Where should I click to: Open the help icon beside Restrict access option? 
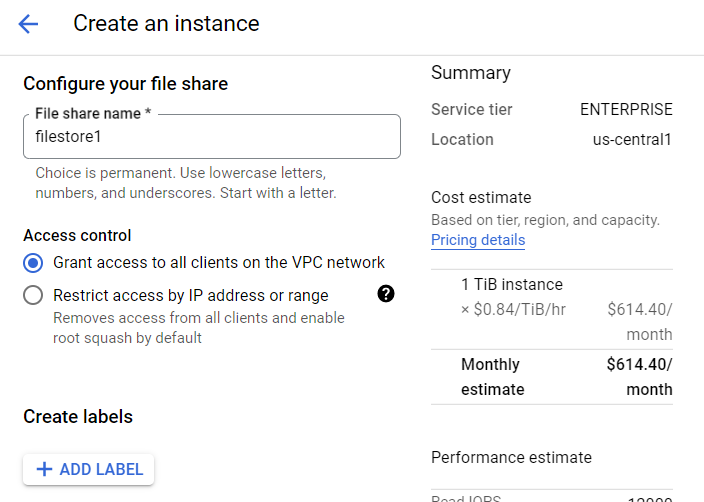coord(386,294)
